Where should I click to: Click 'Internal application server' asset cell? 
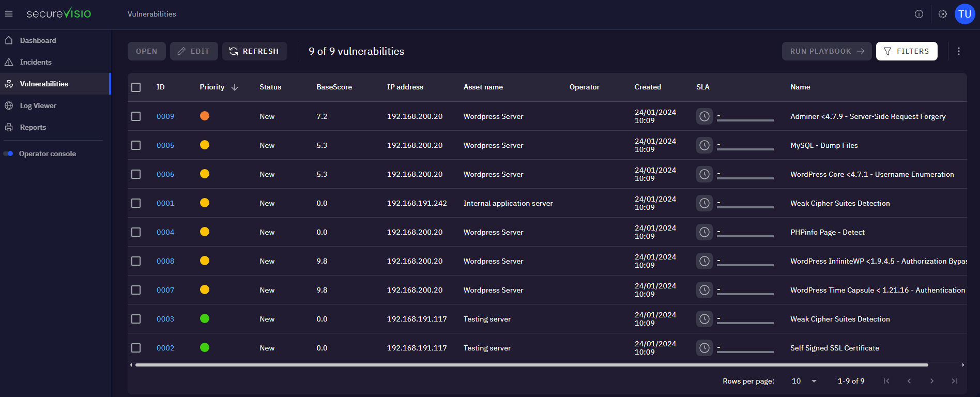pyautogui.click(x=508, y=203)
